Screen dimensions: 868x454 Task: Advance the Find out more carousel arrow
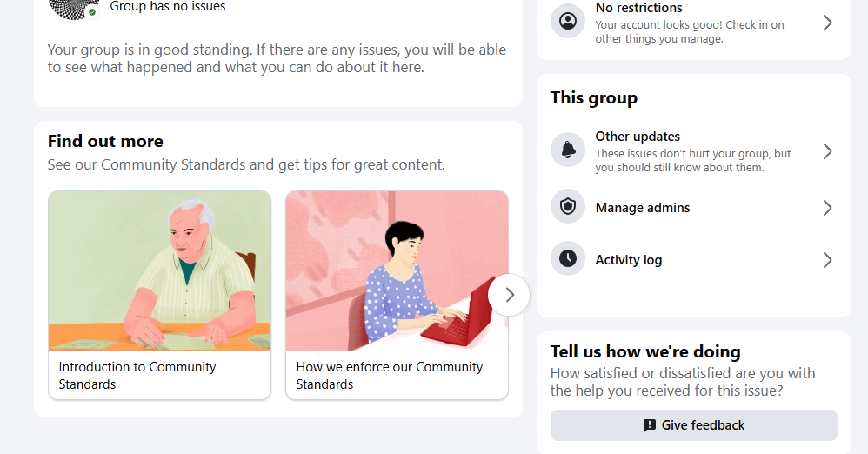[x=509, y=295]
